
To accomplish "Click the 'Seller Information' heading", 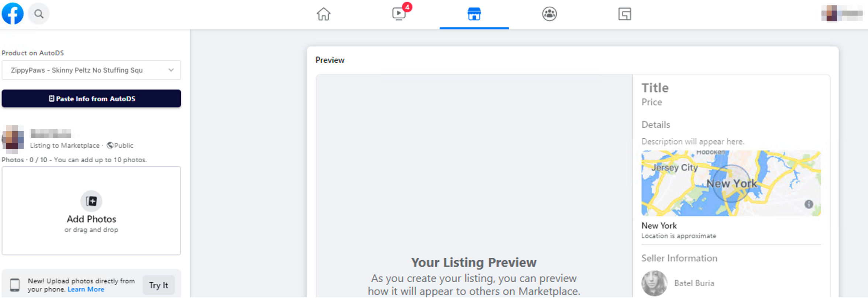I will (x=679, y=258).
